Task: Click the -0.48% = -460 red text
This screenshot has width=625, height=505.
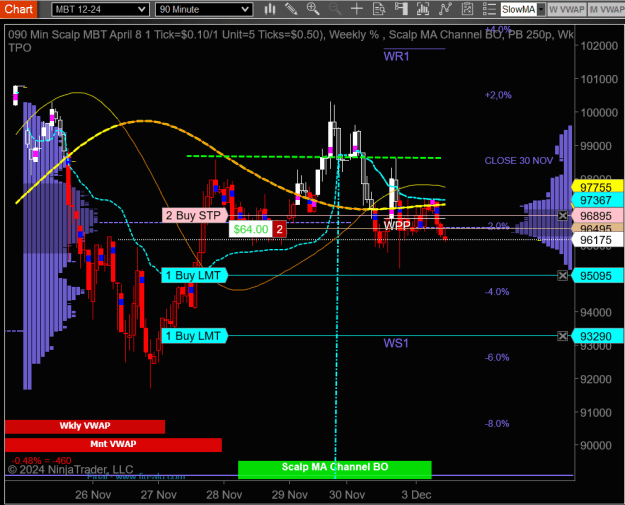Action: point(41,460)
